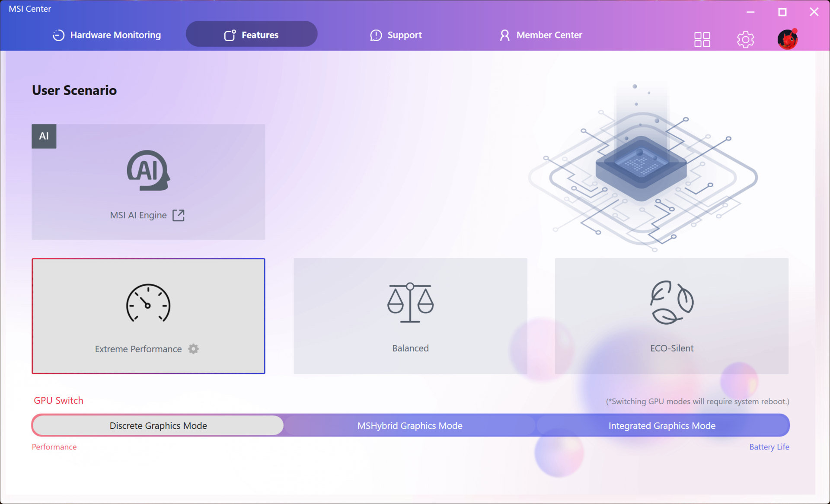Switch to MSHybrid Graphics Mode
Image resolution: width=830 pixels, height=504 pixels.
410,426
